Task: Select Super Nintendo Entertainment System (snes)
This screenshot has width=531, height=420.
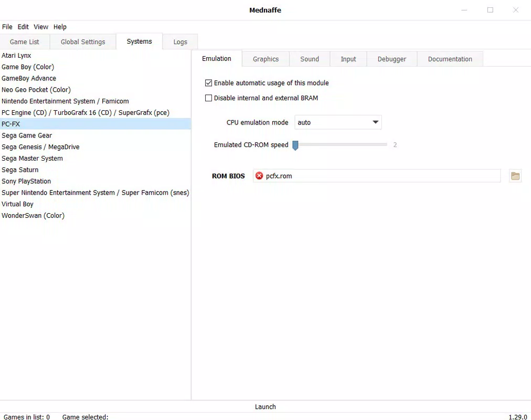Action: click(x=95, y=193)
